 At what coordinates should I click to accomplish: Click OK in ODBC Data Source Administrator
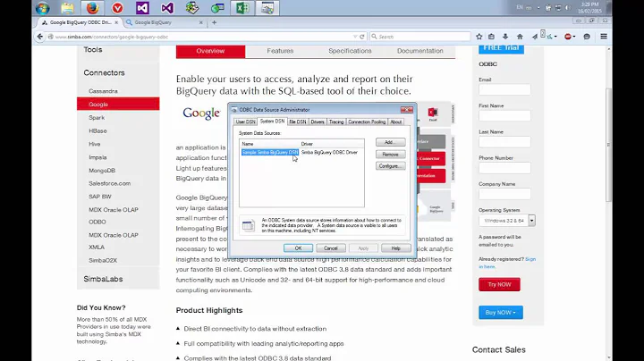[298, 248]
